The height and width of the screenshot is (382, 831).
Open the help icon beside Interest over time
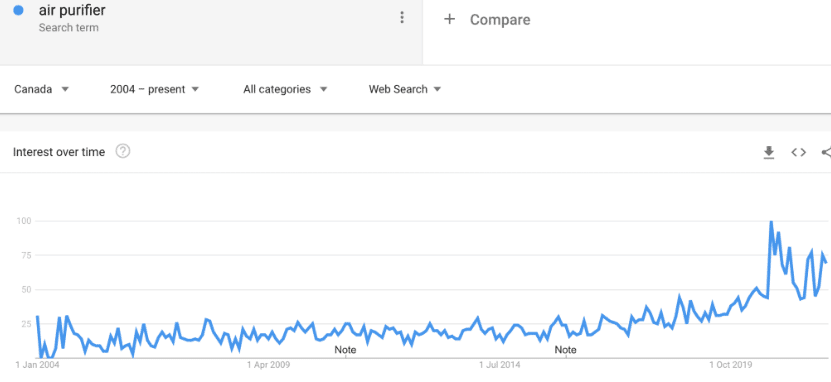(x=123, y=152)
